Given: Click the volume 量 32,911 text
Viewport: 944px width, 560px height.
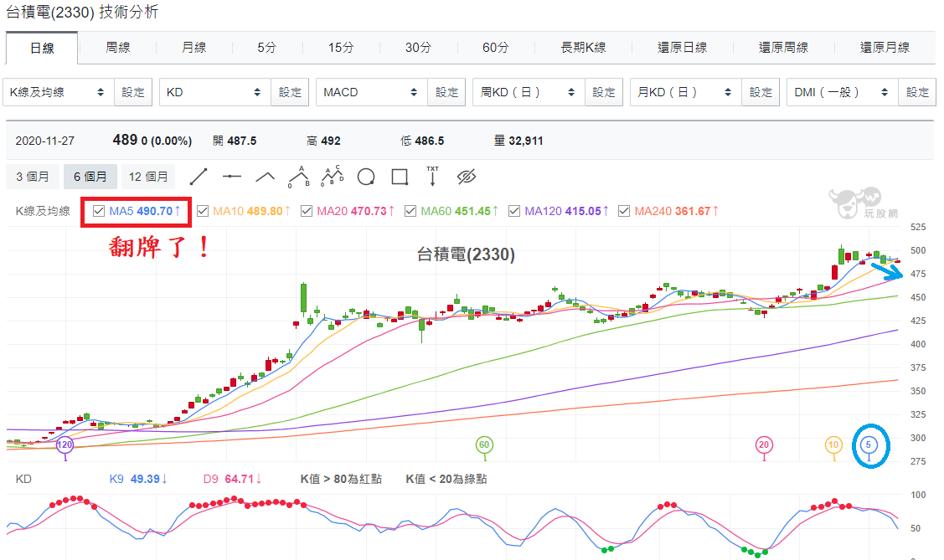Looking at the screenshot, I should coord(518,141).
